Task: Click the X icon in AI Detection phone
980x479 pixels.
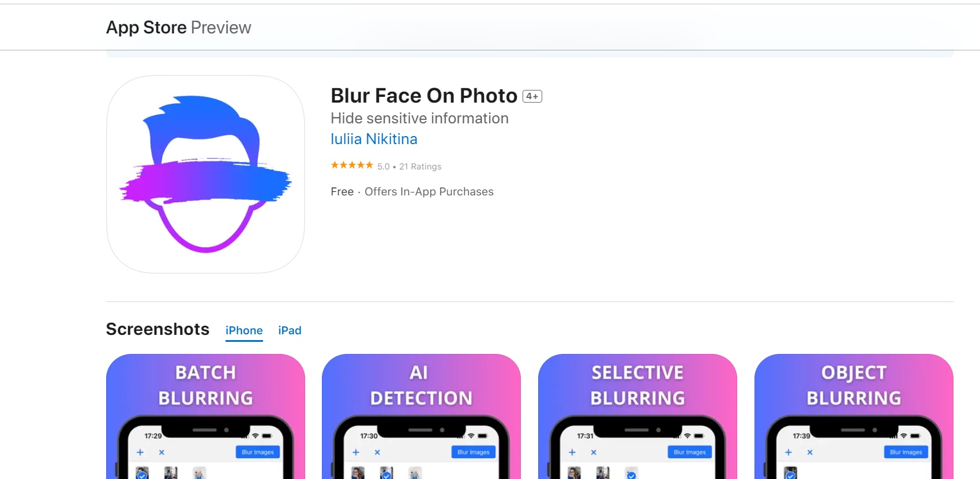Action: 377,452
